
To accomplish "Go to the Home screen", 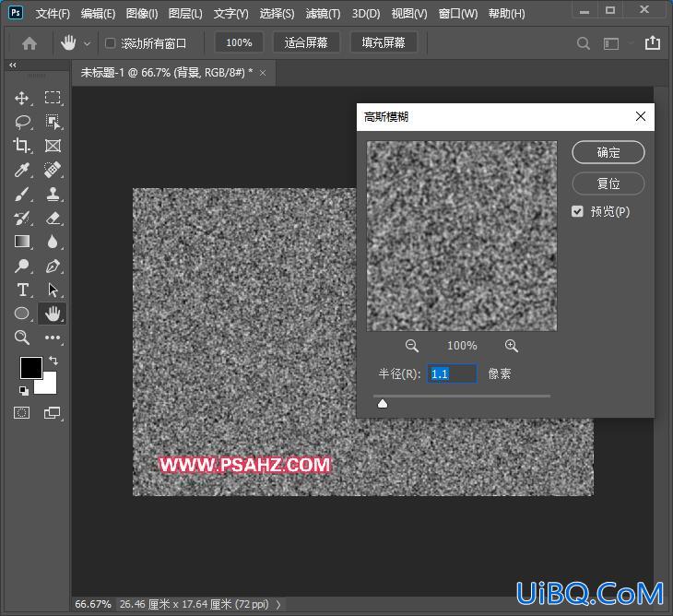I will [x=30, y=43].
